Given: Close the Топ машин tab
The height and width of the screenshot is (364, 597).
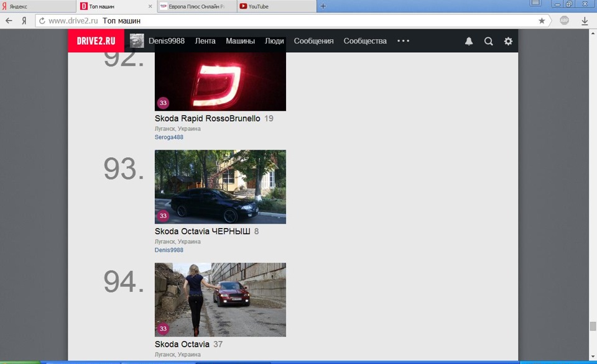Looking at the screenshot, I should tap(150, 6).
